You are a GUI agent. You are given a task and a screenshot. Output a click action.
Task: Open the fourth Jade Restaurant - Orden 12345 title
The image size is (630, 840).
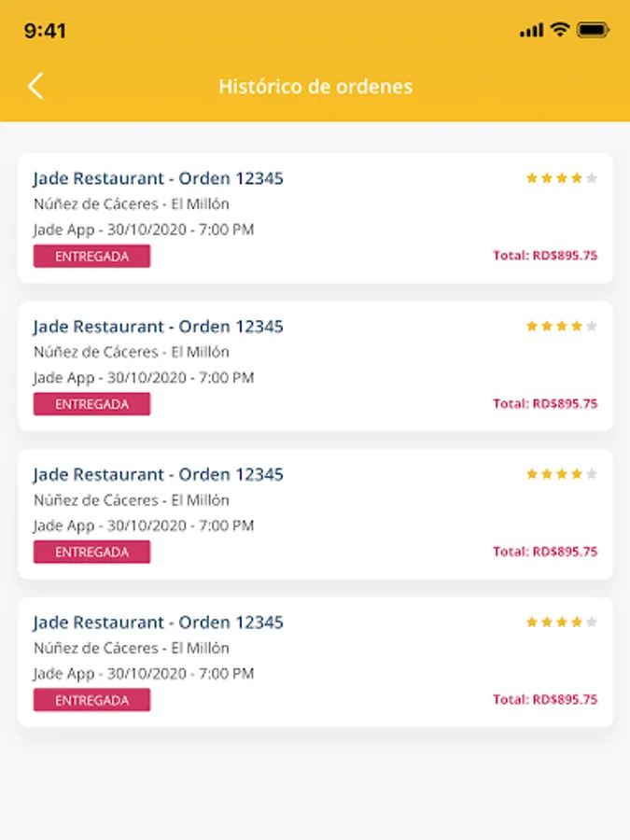(159, 623)
